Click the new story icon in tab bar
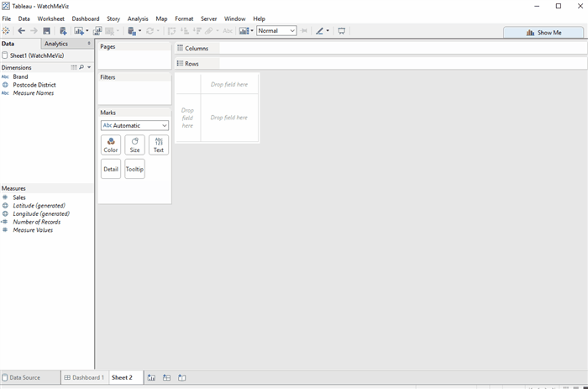The image size is (588, 389). (x=182, y=377)
